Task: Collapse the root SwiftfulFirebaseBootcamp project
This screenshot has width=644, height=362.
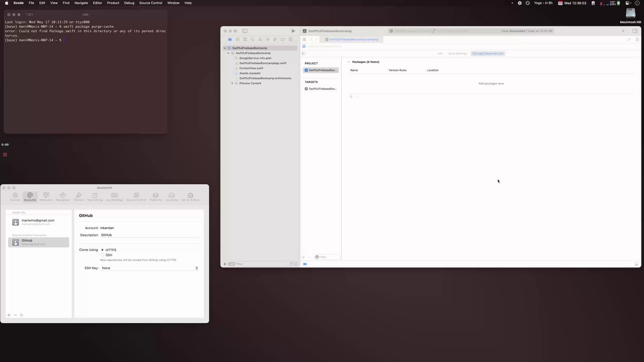Action: coord(225,48)
